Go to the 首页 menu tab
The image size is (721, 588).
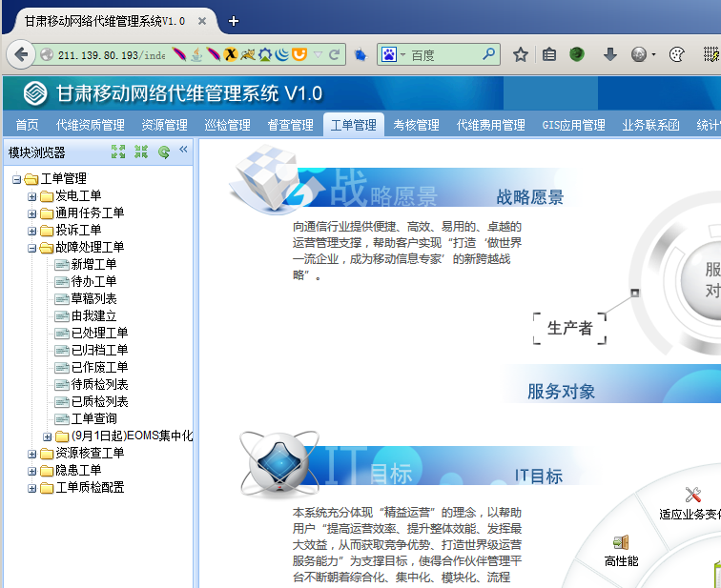tap(27, 125)
